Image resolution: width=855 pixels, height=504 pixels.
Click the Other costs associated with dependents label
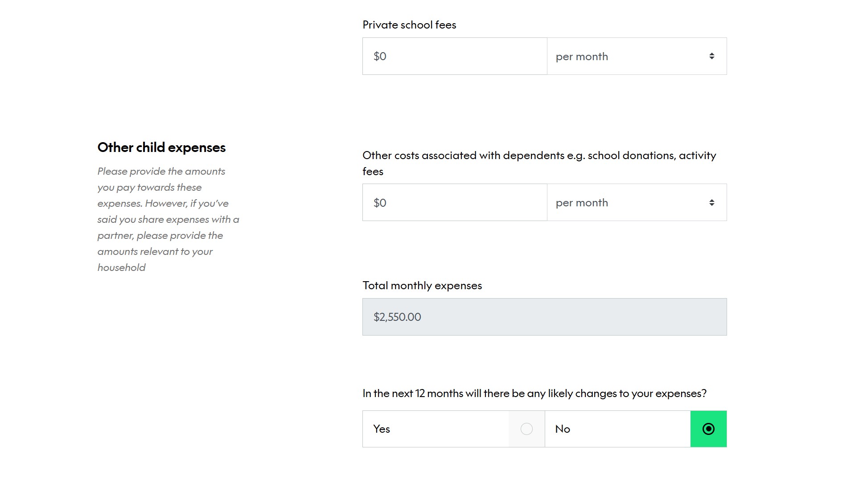pos(539,163)
